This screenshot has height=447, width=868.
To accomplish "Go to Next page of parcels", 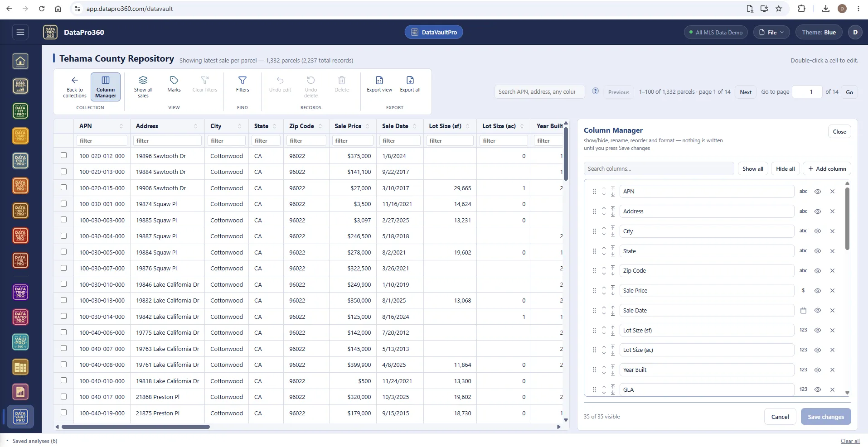I will tap(746, 92).
